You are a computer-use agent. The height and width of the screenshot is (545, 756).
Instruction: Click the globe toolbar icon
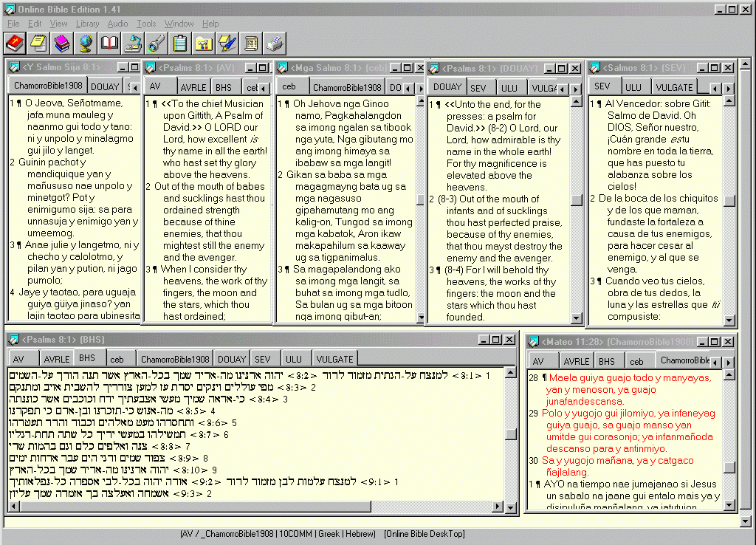click(x=86, y=44)
